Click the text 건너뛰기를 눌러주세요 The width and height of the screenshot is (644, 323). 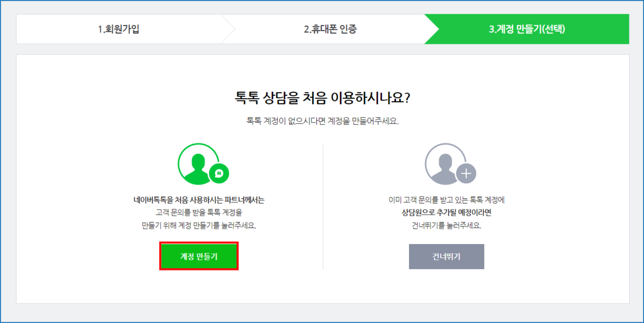click(x=446, y=226)
